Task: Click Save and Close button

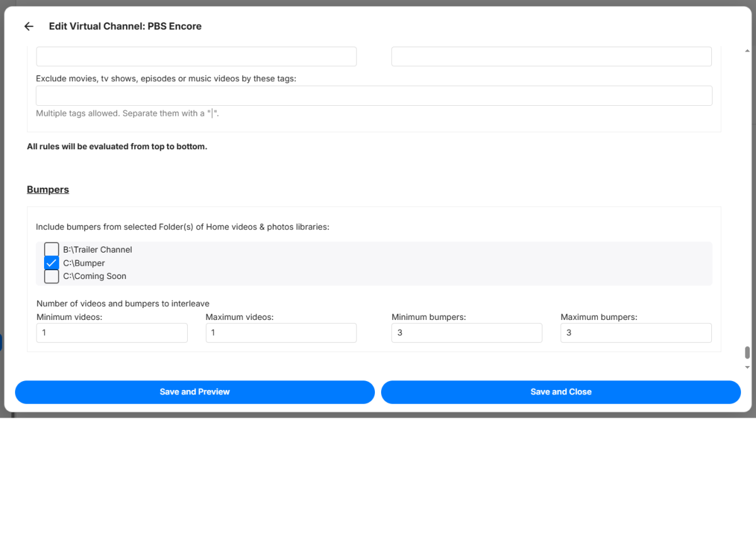Action: tap(561, 392)
